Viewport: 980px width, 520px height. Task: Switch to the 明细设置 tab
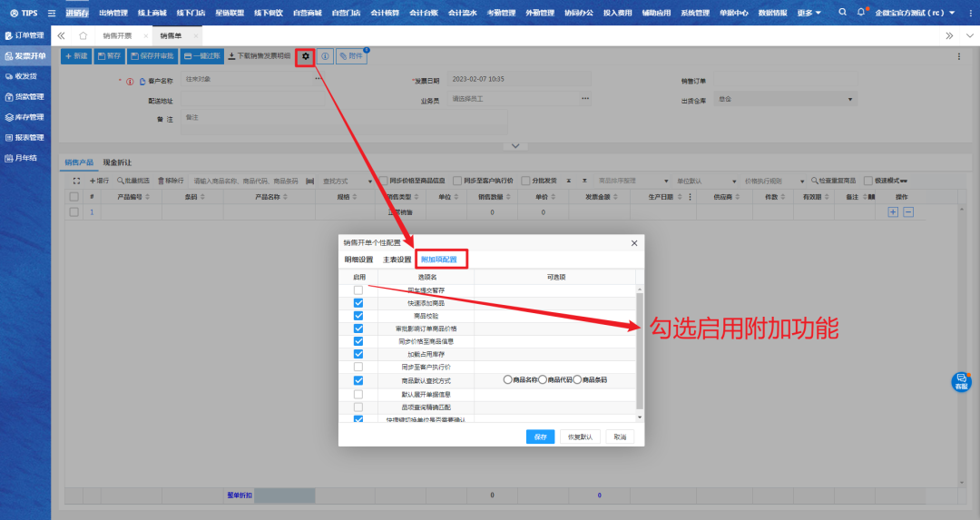[358, 260]
